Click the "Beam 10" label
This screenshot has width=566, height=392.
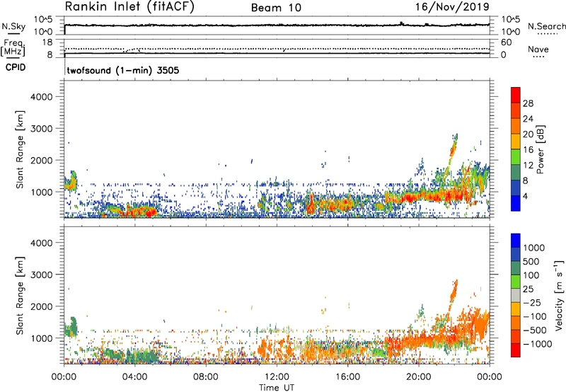click(276, 8)
